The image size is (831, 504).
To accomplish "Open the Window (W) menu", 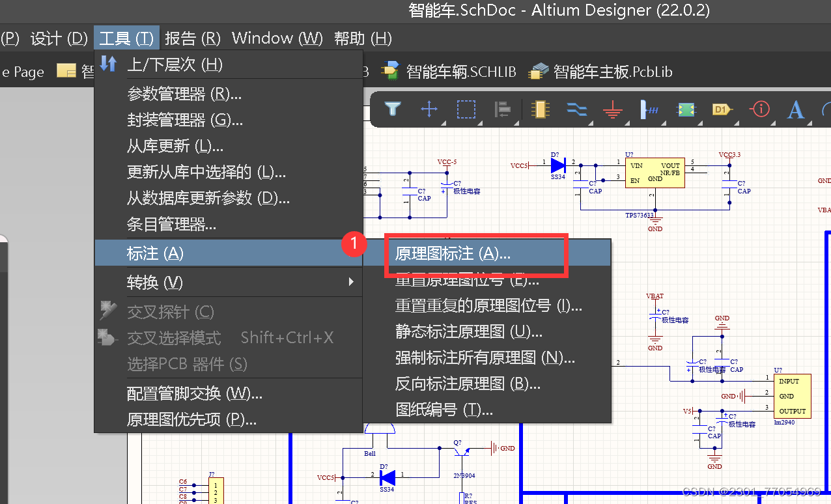I will (277, 38).
